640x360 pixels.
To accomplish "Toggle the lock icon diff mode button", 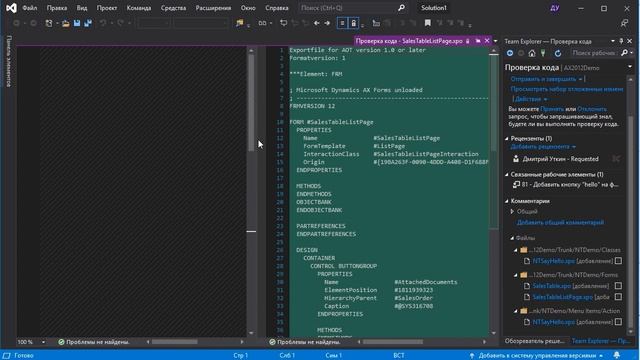I will point(353,23).
